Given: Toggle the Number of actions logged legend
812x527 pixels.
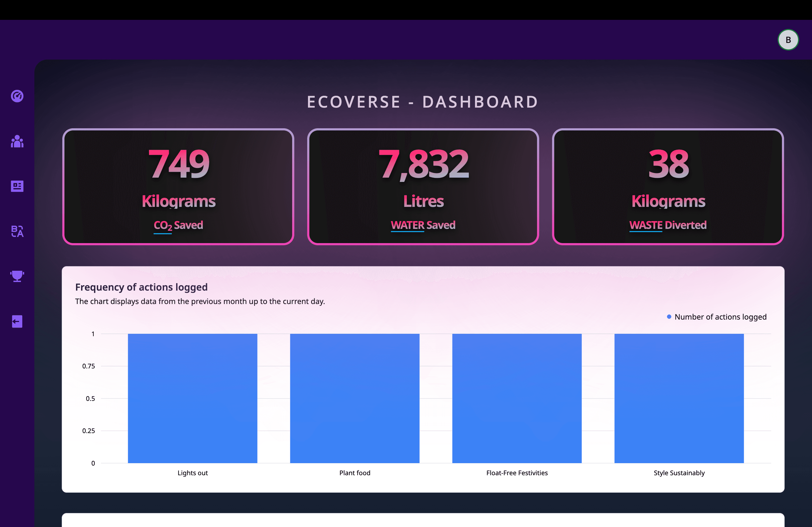Looking at the screenshot, I should pyautogui.click(x=717, y=317).
